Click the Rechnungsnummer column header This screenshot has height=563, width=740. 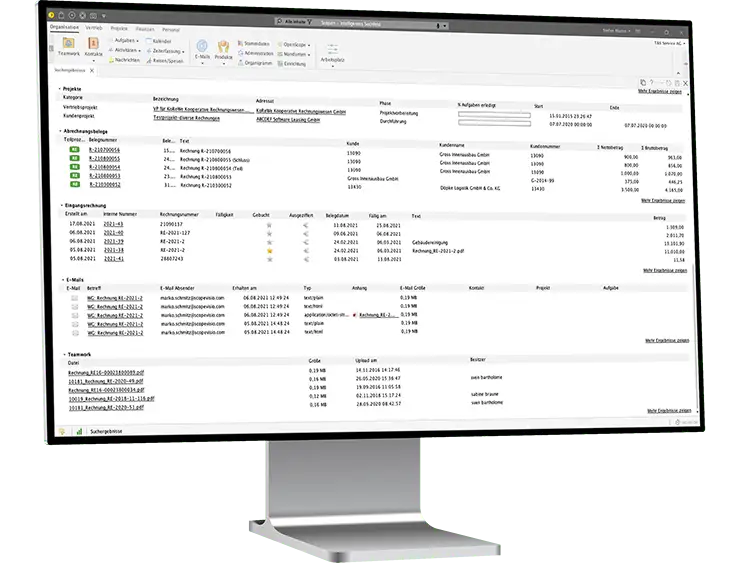pos(179,214)
